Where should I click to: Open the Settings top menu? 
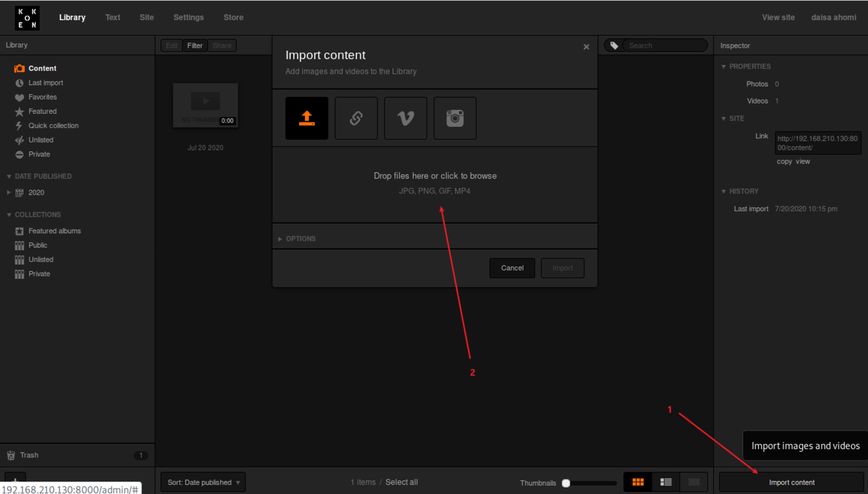(188, 17)
